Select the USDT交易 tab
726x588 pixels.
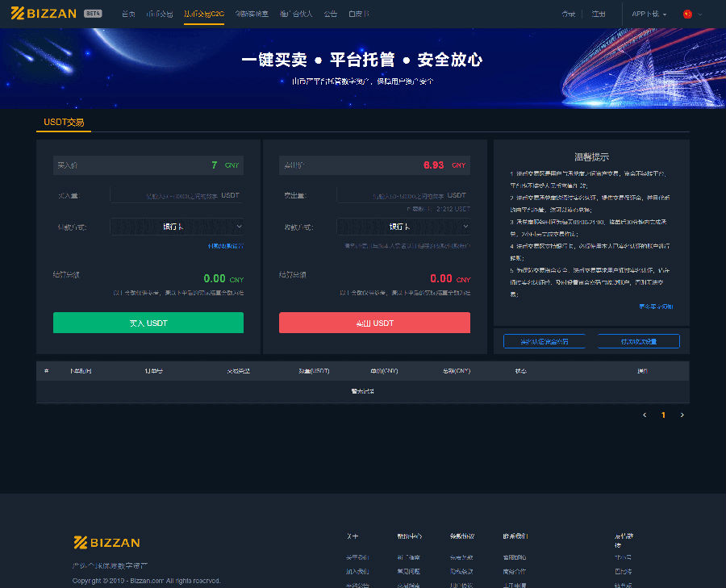coord(64,123)
